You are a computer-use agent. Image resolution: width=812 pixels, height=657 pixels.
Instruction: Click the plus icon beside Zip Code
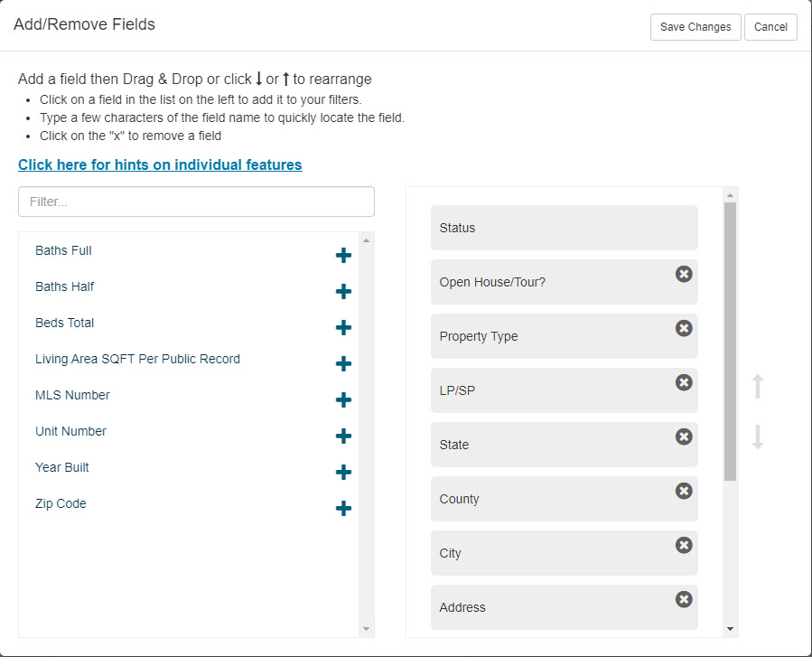343,508
